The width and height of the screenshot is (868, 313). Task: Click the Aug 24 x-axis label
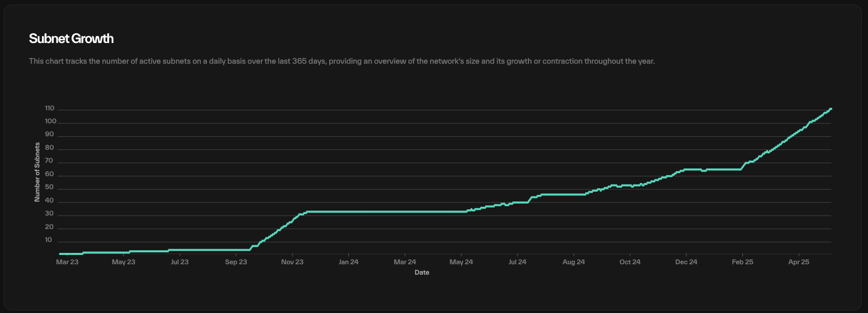[573, 262]
